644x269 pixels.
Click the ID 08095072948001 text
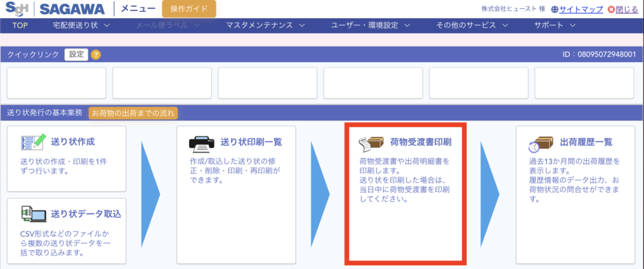click(601, 54)
